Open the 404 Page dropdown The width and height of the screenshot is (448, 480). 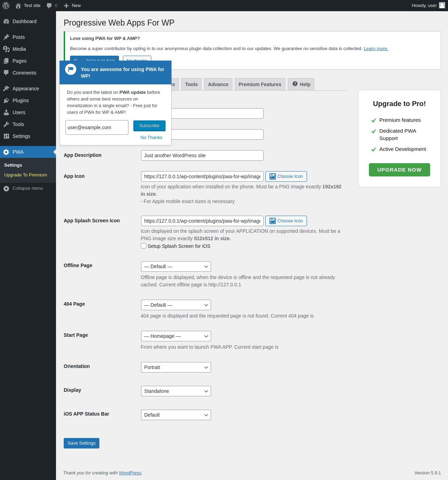click(176, 305)
